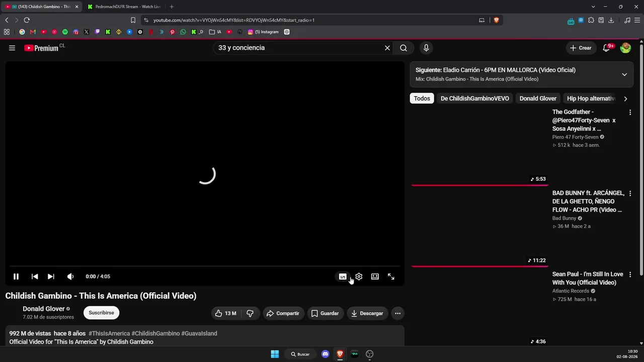This screenshot has width=644, height=362.
Task: Open Gmail bookmark
Action: coord(33,32)
